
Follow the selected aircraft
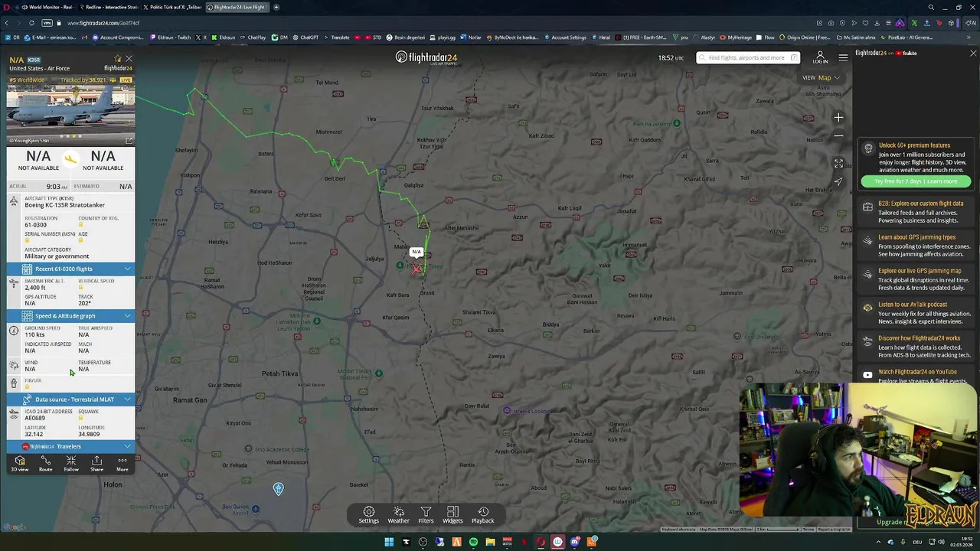pos(71,464)
